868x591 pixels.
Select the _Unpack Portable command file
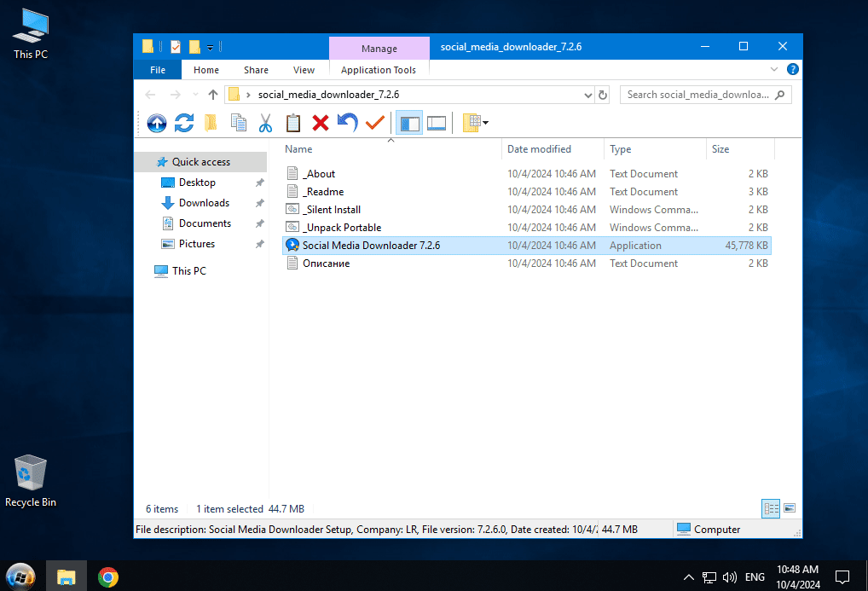(527, 228)
